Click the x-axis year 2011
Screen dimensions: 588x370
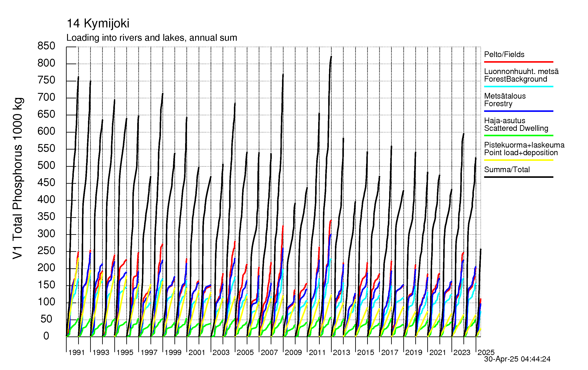(x=318, y=352)
